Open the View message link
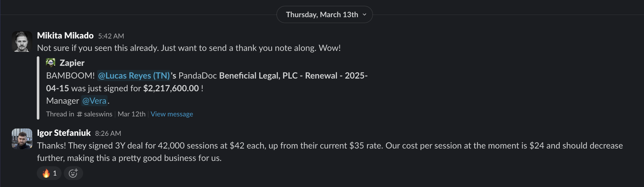644x187 pixels. click(172, 114)
